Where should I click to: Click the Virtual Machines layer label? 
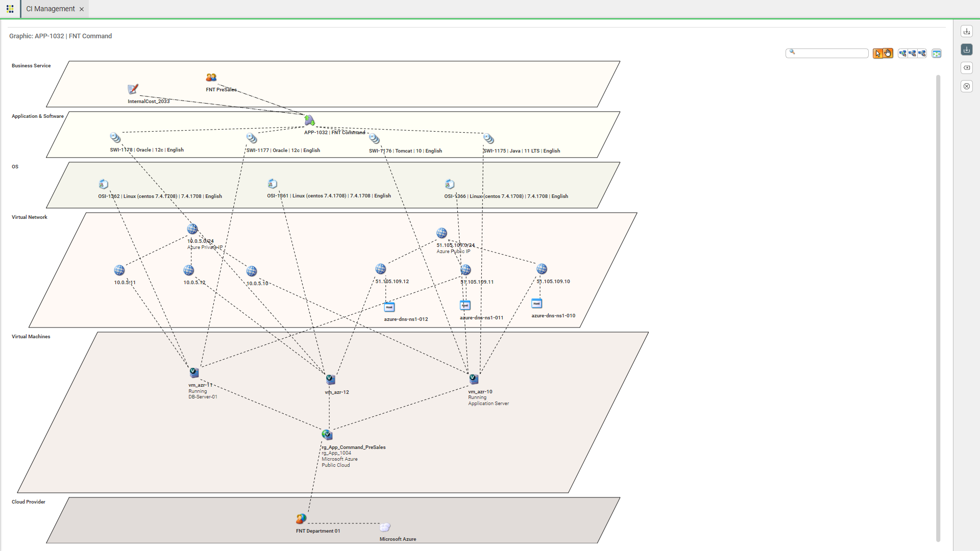31,337
